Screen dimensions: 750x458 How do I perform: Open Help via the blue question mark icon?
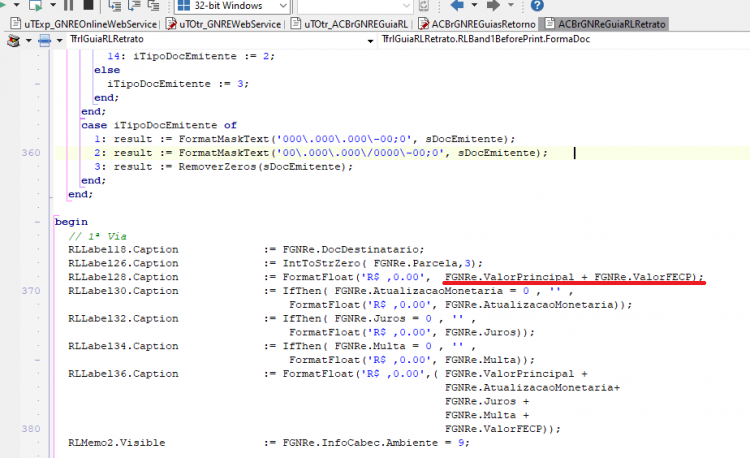click(x=537, y=5)
